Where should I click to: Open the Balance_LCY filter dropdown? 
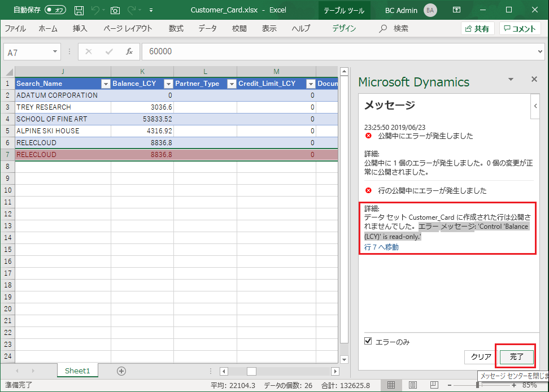pyautogui.click(x=168, y=84)
